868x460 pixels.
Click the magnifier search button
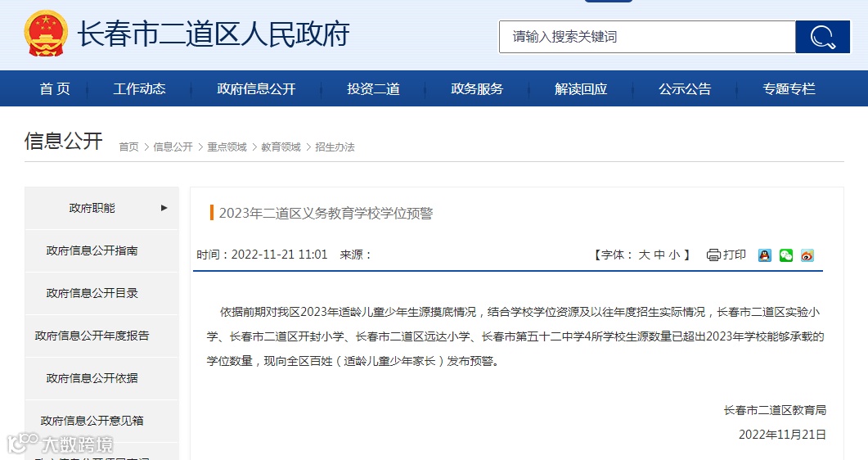pos(823,37)
